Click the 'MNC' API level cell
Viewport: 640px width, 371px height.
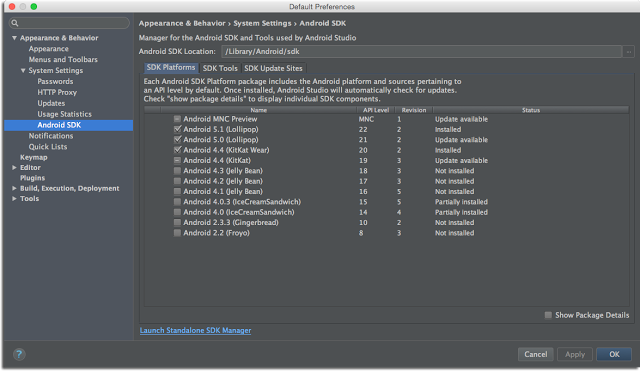[x=366, y=119]
